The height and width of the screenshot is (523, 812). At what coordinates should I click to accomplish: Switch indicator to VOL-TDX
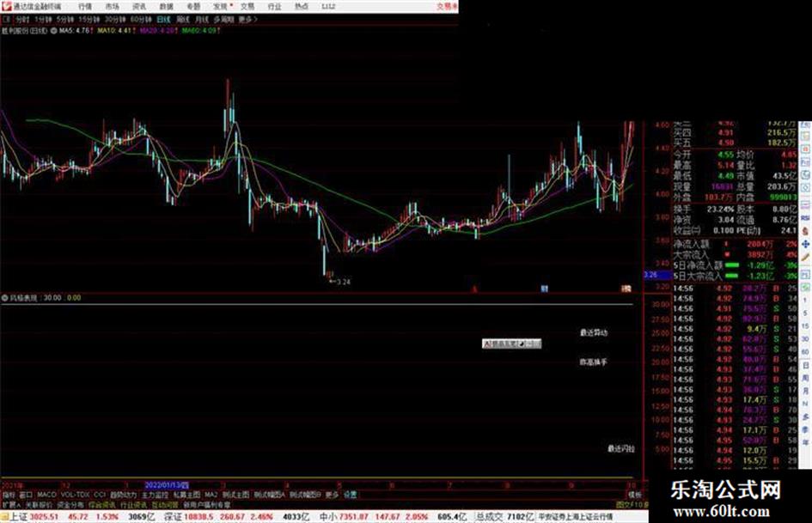click(x=75, y=495)
